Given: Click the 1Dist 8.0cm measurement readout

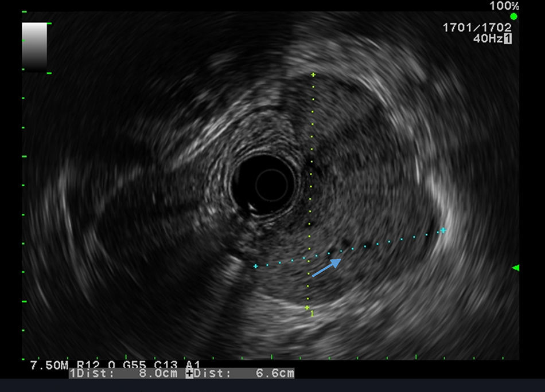Looking at the screenshot, I should click(x=126, y=374).
